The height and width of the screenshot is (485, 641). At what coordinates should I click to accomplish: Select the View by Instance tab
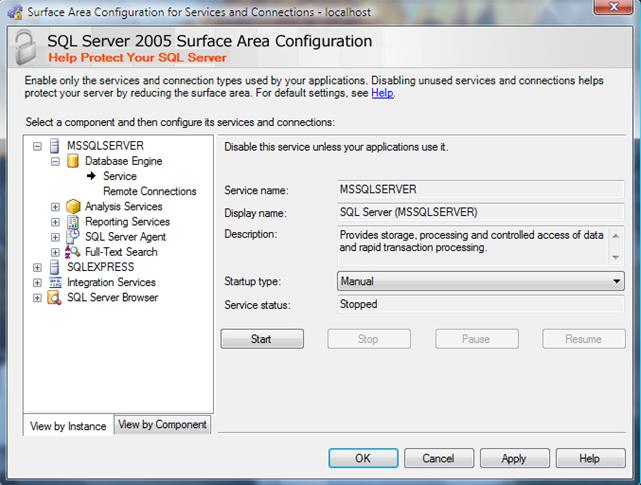(68, 426)
